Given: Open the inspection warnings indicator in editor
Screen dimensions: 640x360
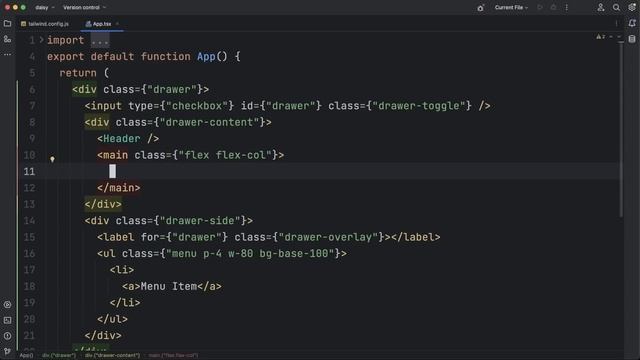Looking at the screenshot, I should (600, 37).
